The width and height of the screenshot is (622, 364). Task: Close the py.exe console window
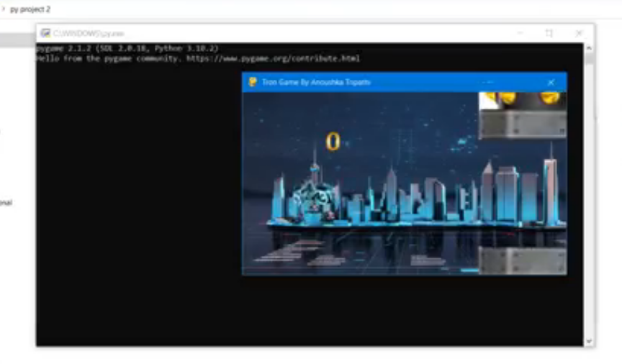tap(578, 33)
